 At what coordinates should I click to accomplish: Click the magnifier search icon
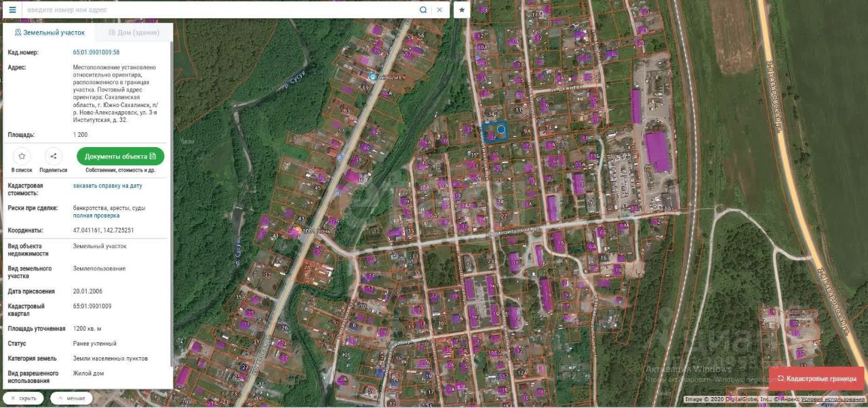[x=423, y=9]
